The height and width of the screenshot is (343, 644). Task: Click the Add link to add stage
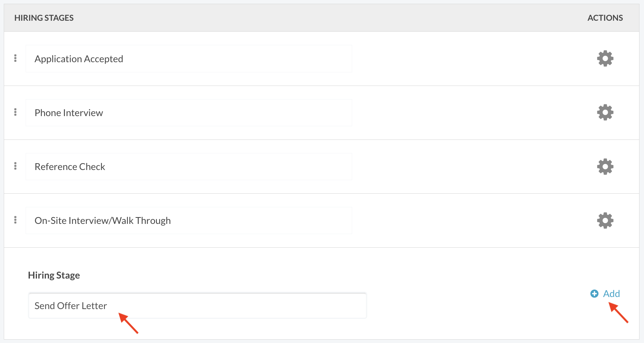pos(611,294)
